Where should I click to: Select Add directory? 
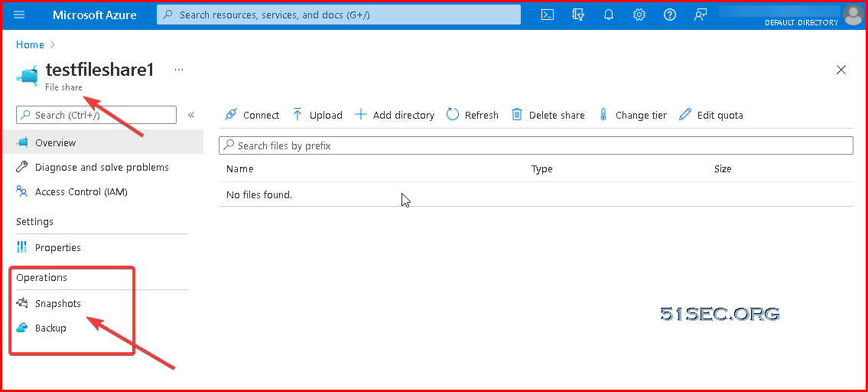pos(394,115)
